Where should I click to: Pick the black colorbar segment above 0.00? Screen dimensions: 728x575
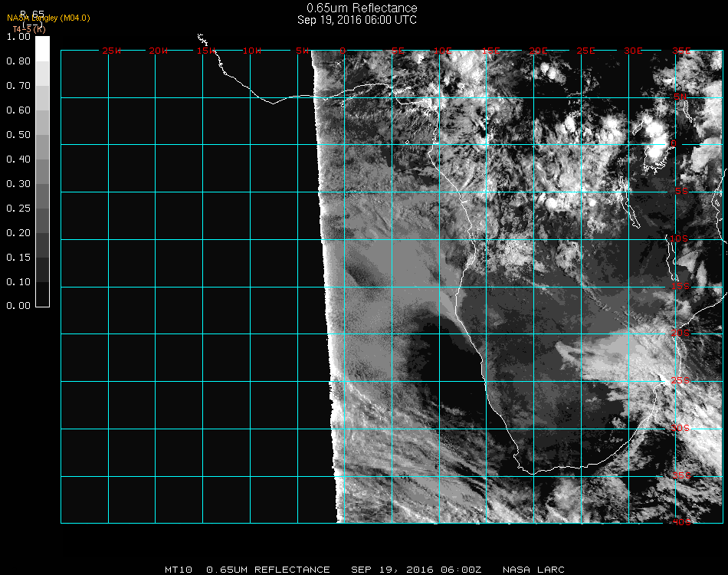tap(42, 294)
